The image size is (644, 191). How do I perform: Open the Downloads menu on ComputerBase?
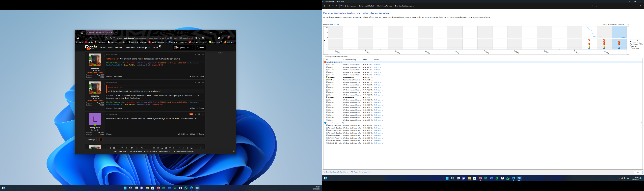[130, 47]
